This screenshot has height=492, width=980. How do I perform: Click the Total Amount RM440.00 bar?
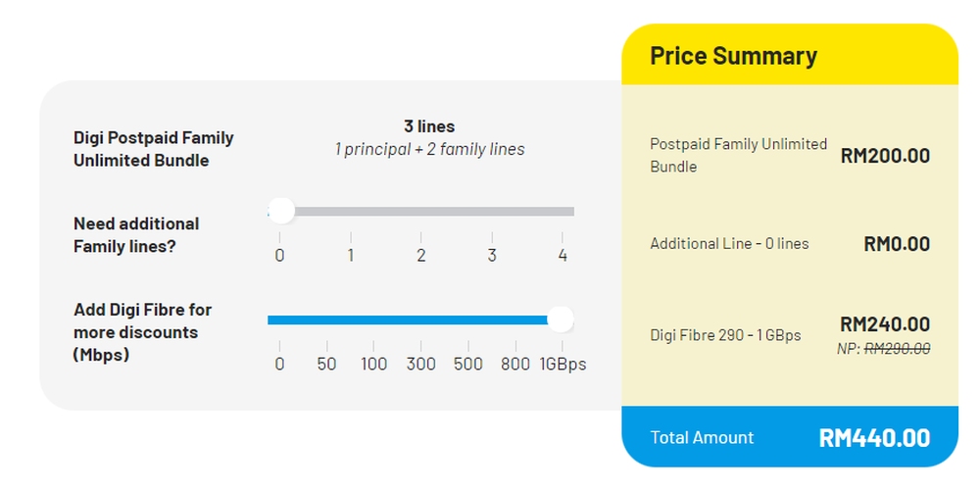(790, 437)
